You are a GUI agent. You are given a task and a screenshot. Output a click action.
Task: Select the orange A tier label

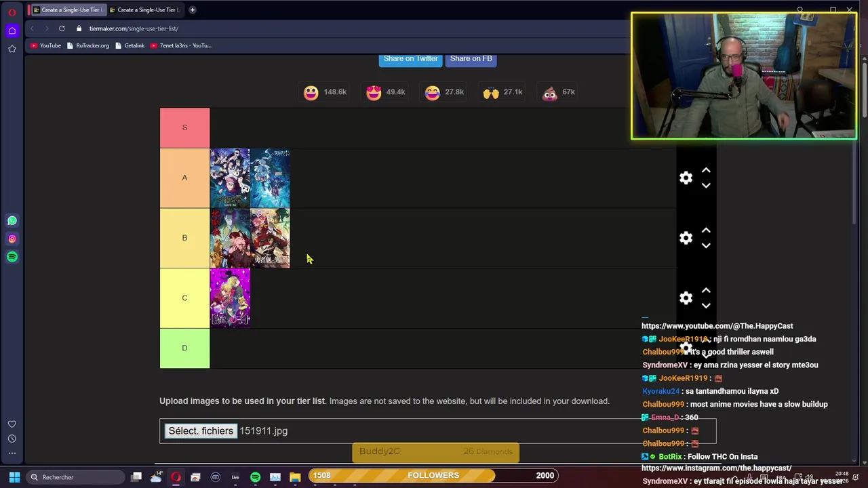[184, 178]
